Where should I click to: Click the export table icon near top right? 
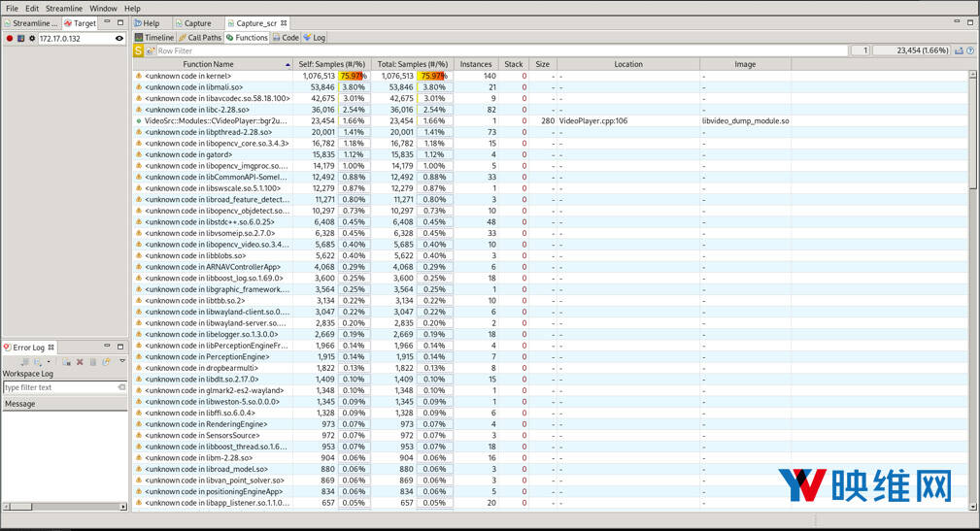[959, 50]
